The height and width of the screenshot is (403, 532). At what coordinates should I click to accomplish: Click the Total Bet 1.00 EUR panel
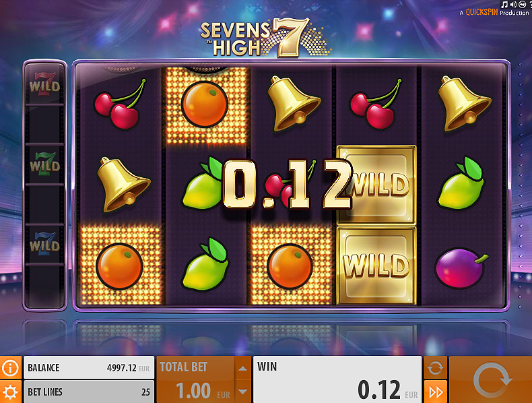point(195,379)
